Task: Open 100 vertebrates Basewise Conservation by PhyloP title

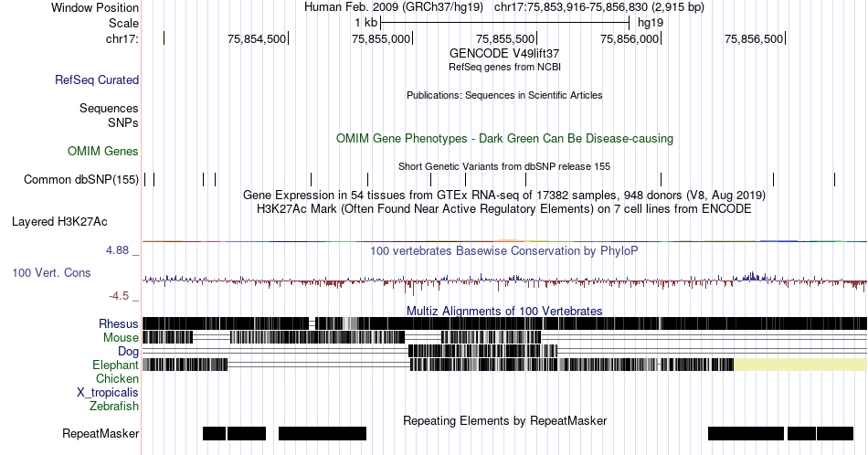Action: point(504,250)
